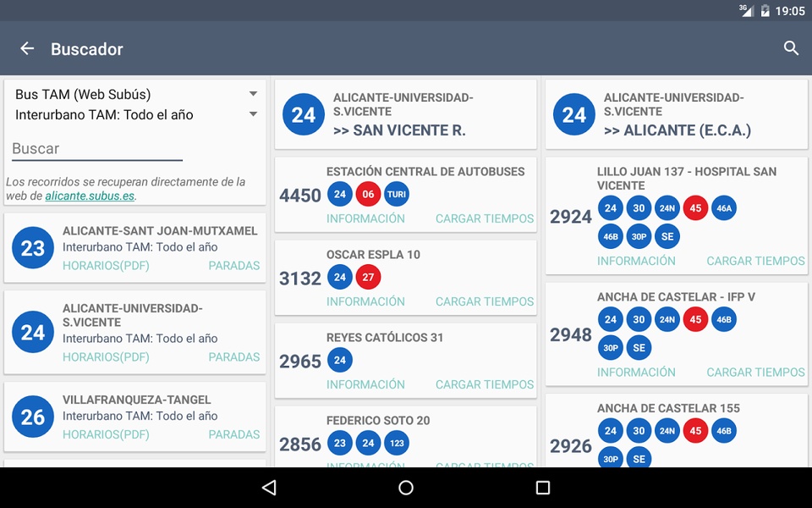
Task: Tap line 24 badge in San Vicente R. header
Action: pos(304,114)
